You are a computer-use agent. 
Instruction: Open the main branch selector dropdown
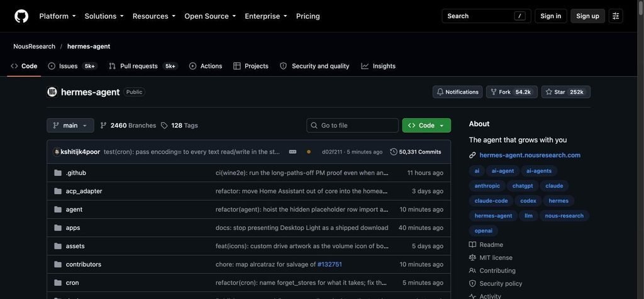70,126
